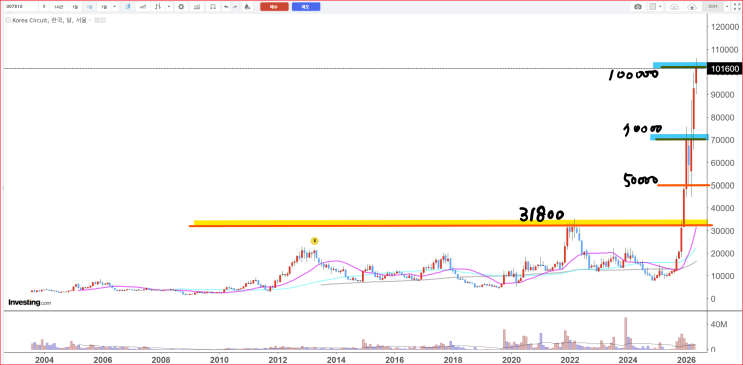Click the blue 매도 sell button
The image size is (743, 365).
point(306,7)
